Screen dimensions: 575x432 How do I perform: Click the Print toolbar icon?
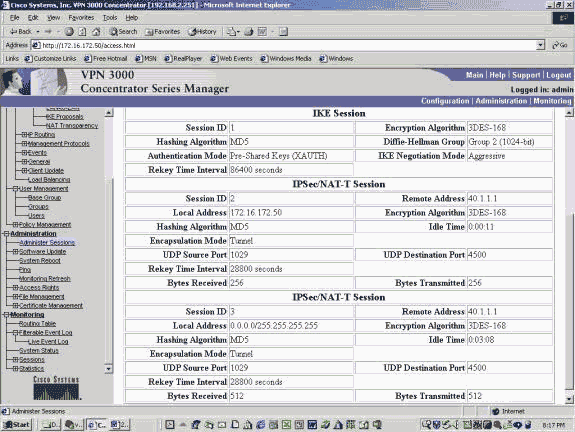tap(249, 32)
